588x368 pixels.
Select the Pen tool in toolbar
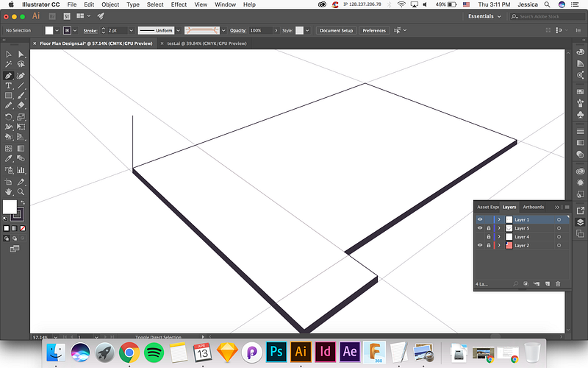pos(8,76)
